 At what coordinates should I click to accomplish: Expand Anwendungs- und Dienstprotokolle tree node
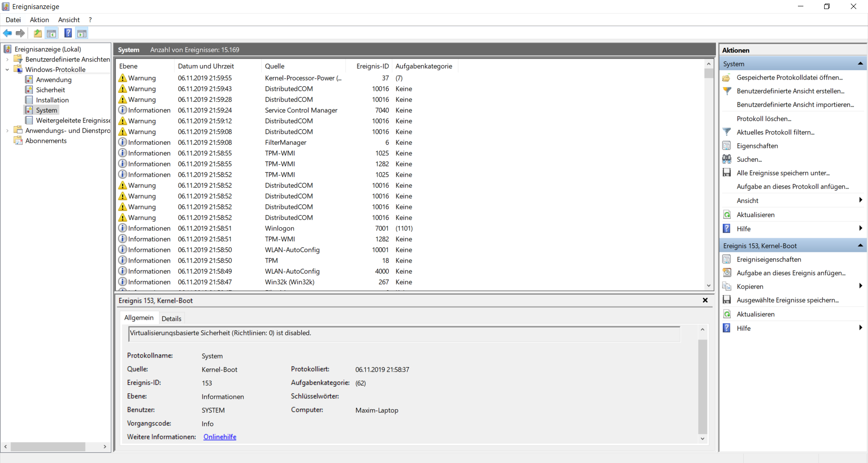pyautogui.click(x=7, y=131)
